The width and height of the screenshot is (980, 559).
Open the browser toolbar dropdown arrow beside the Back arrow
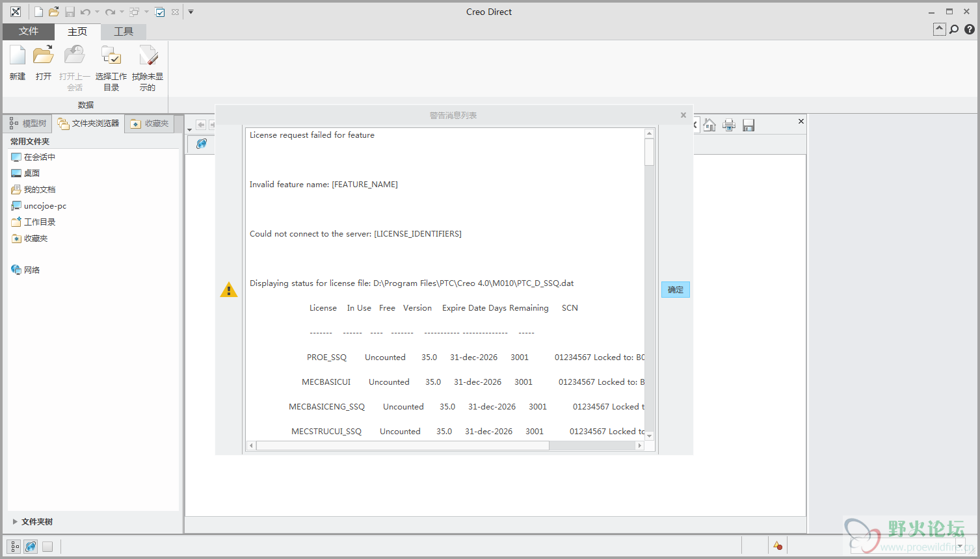189,129
